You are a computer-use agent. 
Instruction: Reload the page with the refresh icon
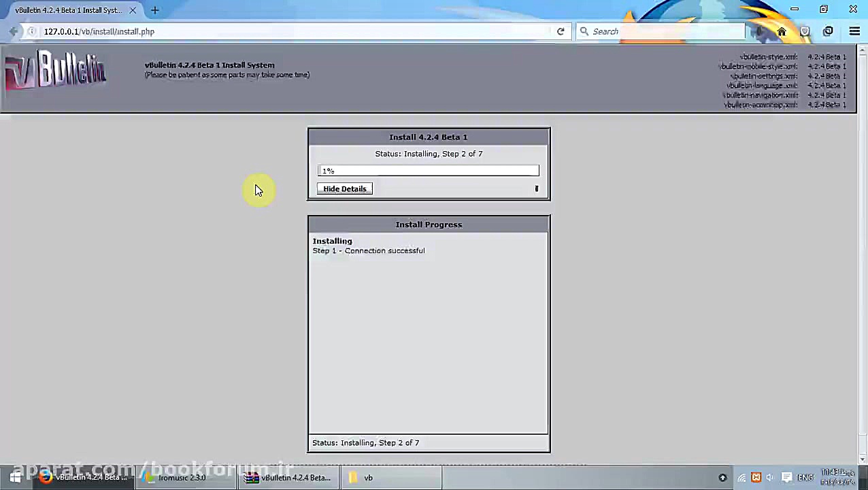point(561,31)
